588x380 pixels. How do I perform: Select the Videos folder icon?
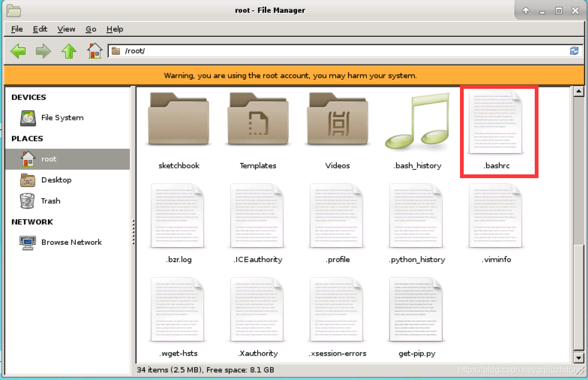(337, 119)
